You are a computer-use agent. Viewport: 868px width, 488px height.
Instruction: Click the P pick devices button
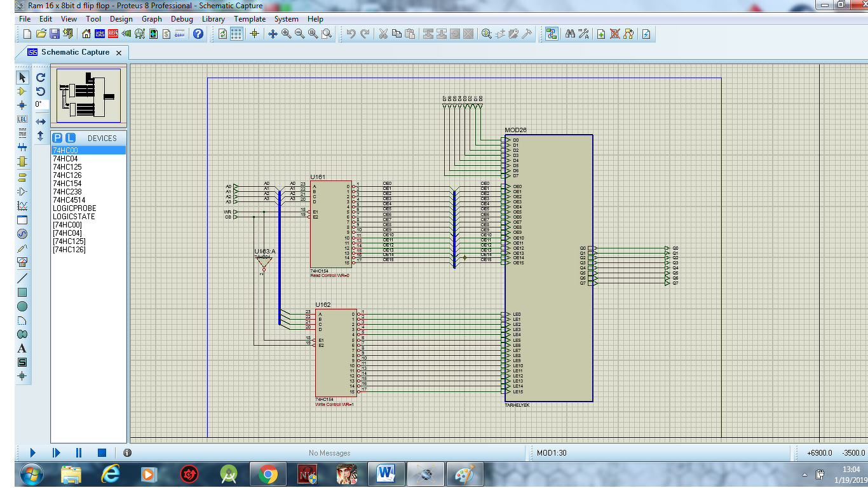[57, 138]
